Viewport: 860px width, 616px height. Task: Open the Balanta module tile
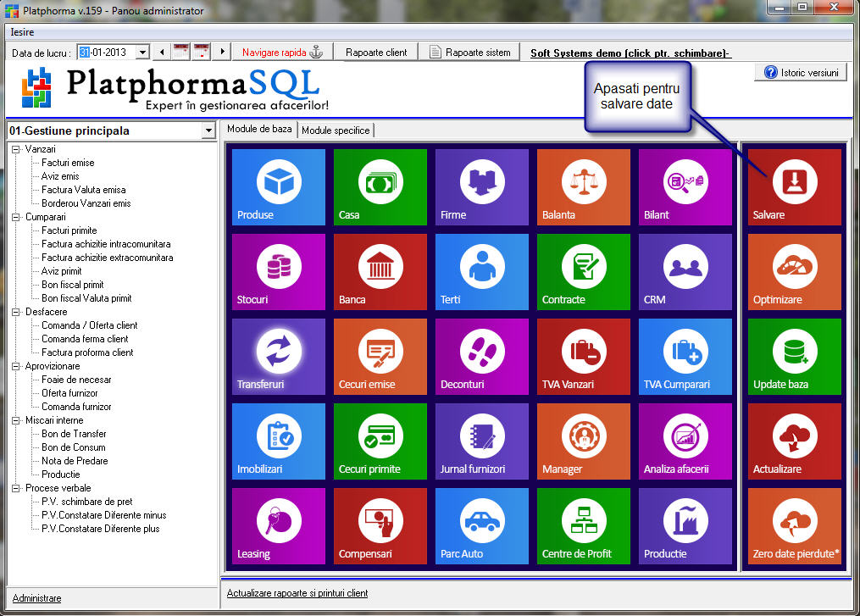coord(584,187)
